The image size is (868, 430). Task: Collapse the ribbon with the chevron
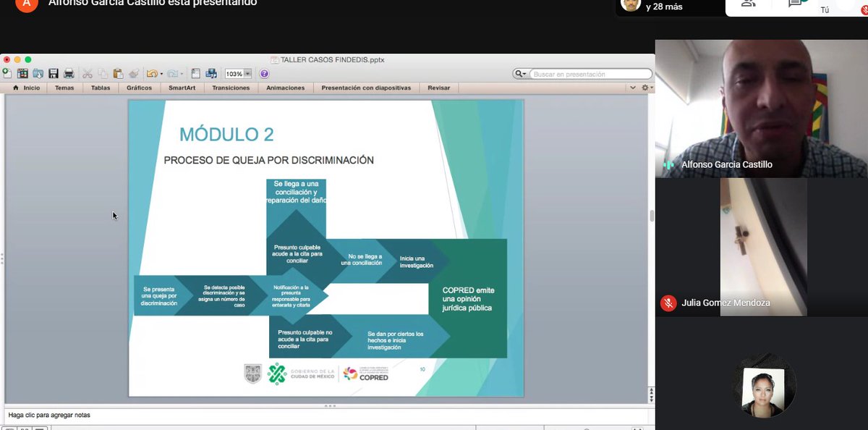(633, 87)
